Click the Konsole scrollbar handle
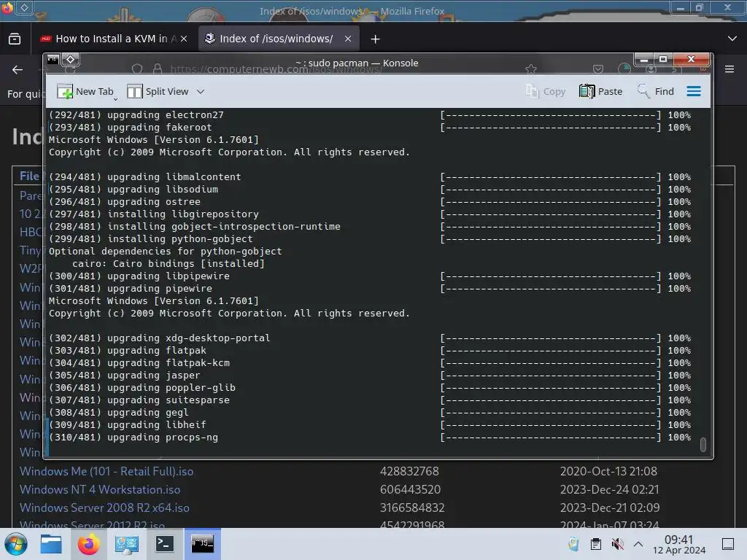 [x=703, y=444]
